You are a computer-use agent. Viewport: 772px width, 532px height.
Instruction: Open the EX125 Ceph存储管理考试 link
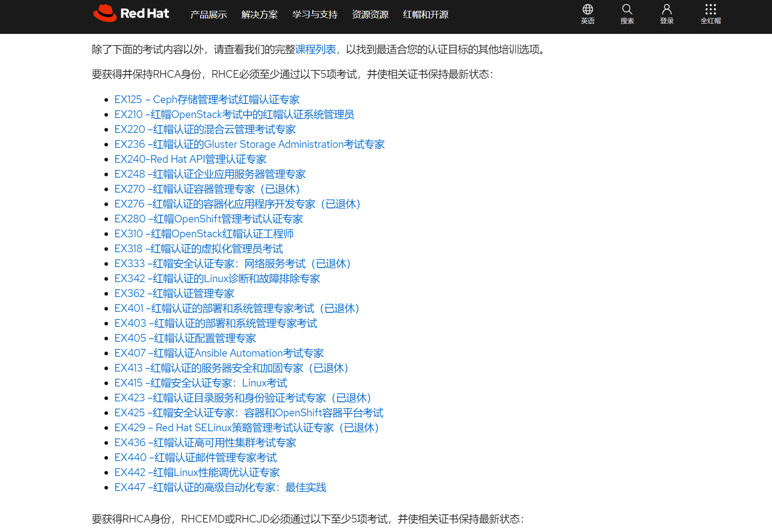[x=207, y=99]
